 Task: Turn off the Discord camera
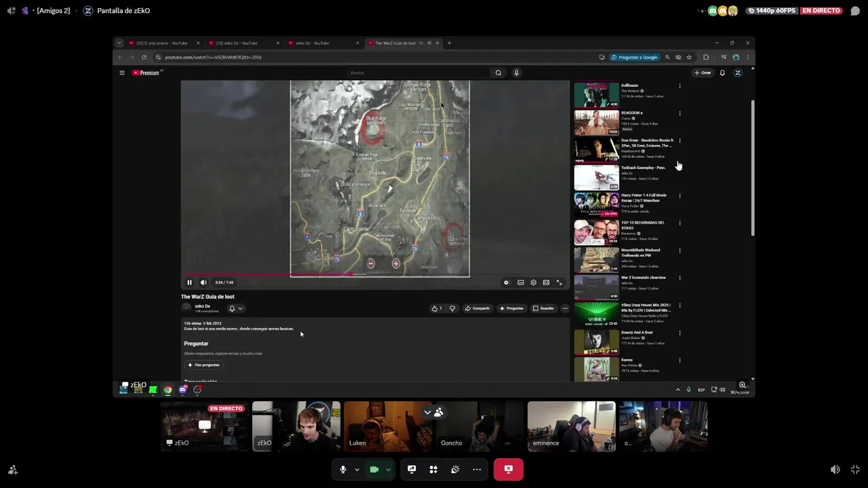[x=374, y=469]
